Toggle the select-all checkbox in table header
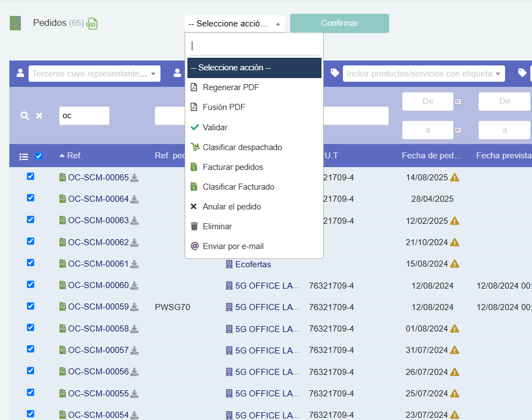 (x=39, y=156)
